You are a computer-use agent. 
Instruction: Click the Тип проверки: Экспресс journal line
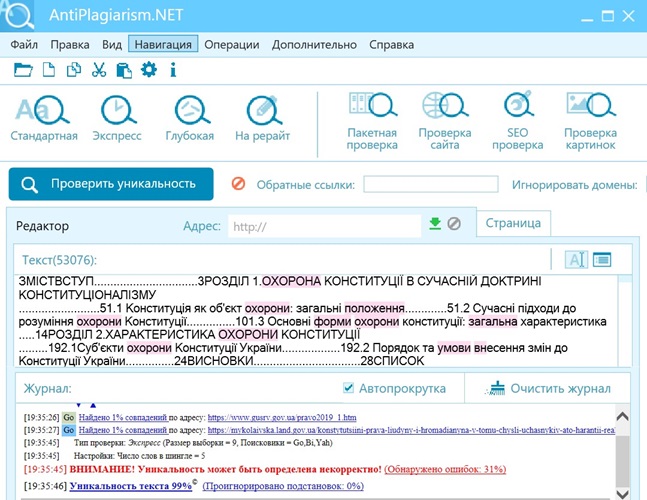(x=203, y=443)
